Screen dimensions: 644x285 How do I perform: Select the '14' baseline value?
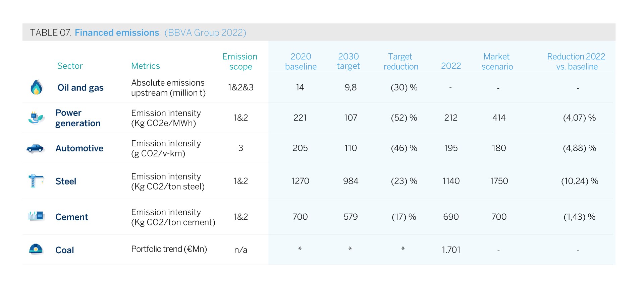pos(300,87)
